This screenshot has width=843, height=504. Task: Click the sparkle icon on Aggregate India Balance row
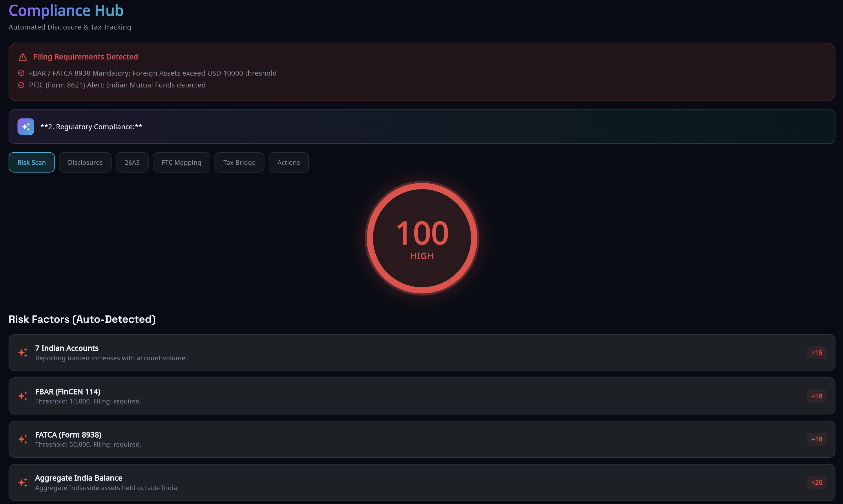click(x=23, y=483)
